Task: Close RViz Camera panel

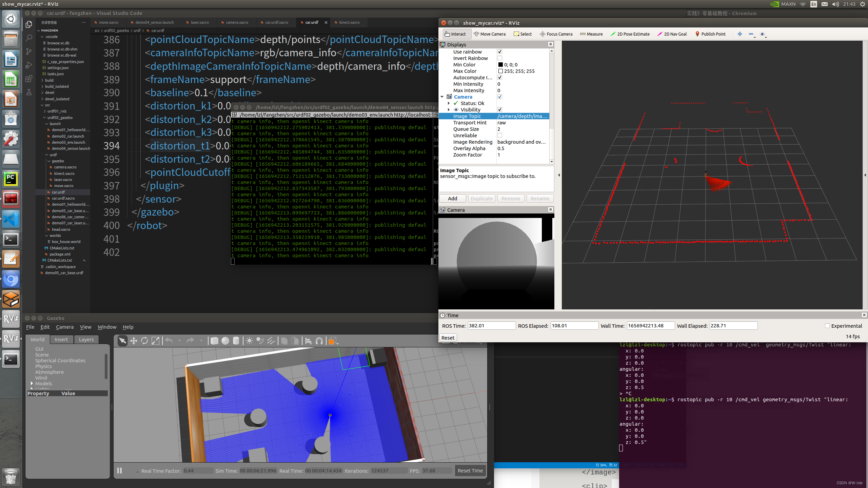Action: click(551, 209)
